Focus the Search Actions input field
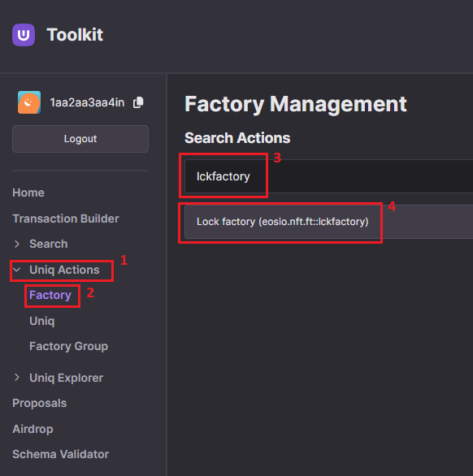Screen dimensions: 473x476 tap(328, 176)
